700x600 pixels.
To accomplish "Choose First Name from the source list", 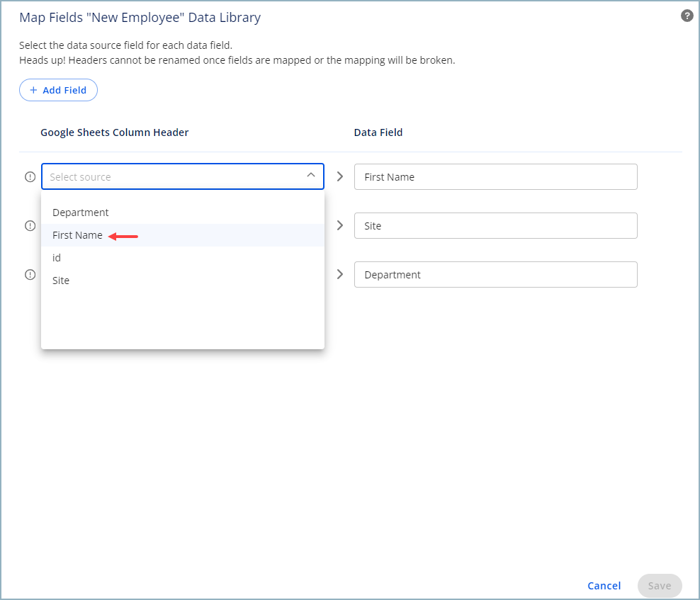I will coord(183,235).
